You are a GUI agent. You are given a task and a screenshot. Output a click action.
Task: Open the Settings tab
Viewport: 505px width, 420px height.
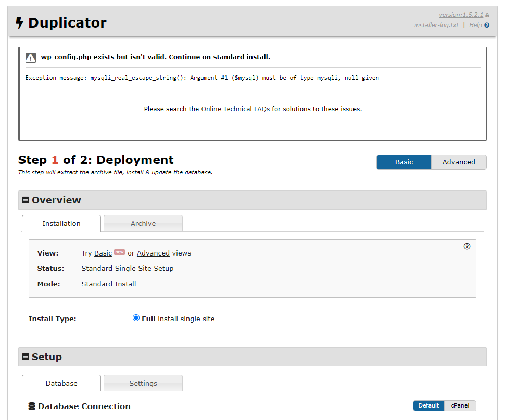click(x=143, y=384)
